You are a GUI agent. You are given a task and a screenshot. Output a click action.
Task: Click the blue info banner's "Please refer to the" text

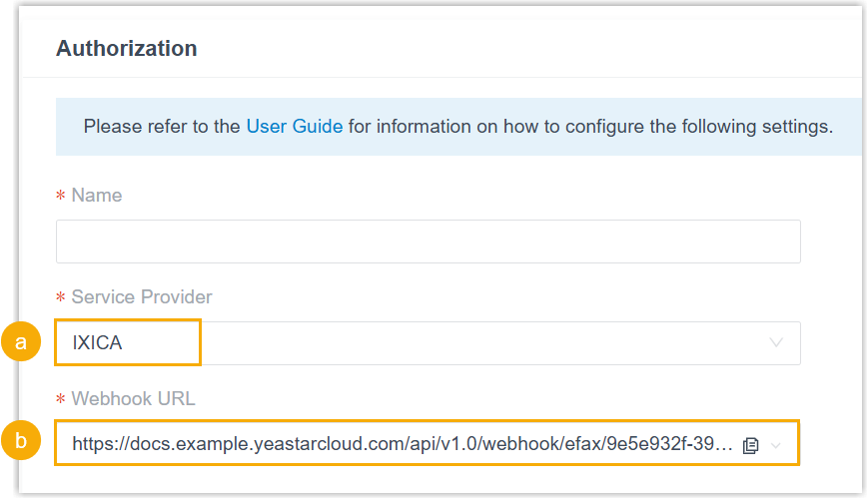pyautogui.click(x=162, y=127)
